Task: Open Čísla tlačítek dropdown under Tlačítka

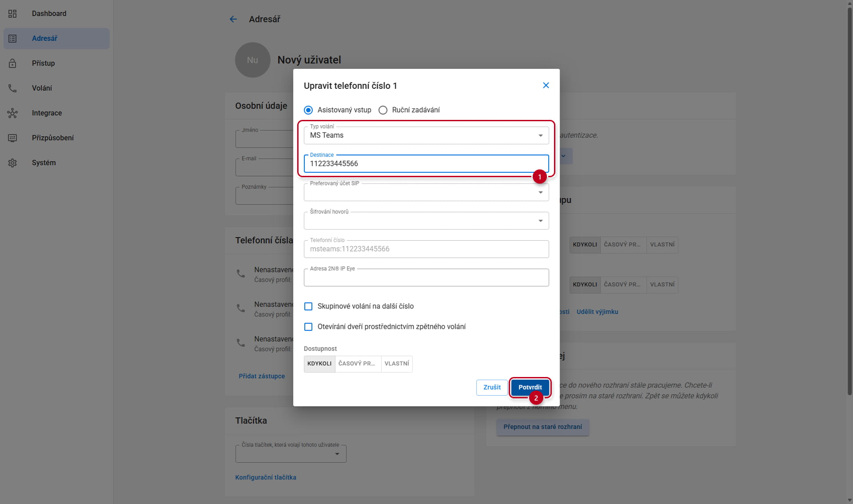Action: pyautogui.click(x=291, y=454)
